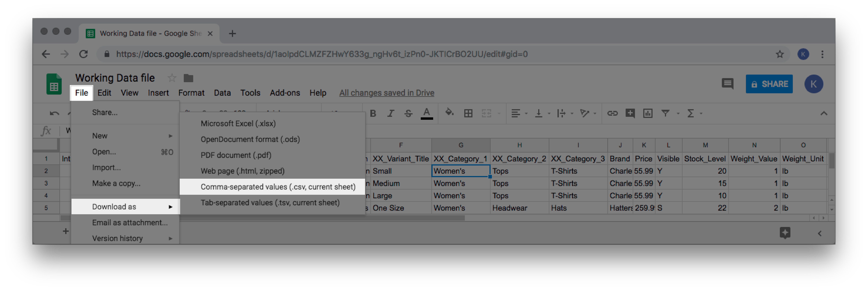The height and width of the screenshot is (291, 868).
Task: Open the Chrome three-dot menu
Action: pyautogui.click(x=822, y=54)
